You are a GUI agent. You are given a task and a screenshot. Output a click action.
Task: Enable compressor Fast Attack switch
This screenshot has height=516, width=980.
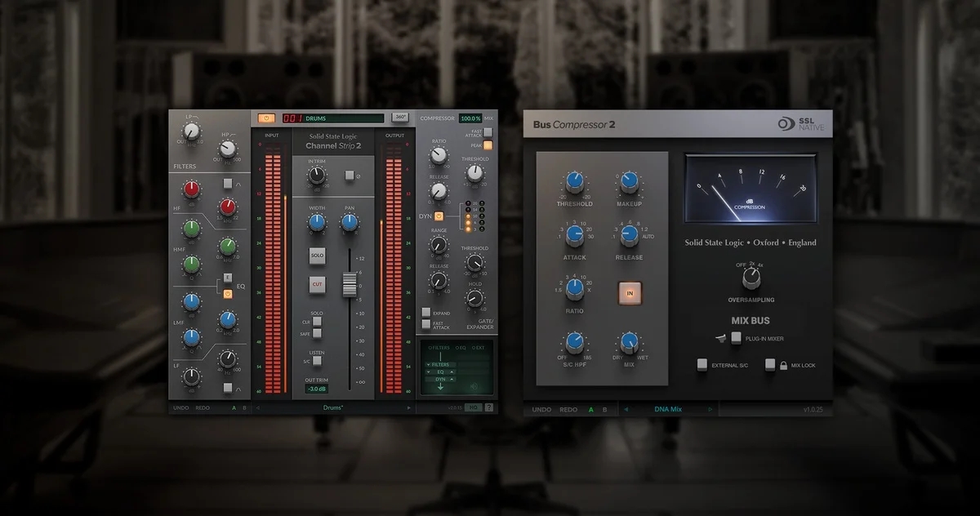click(488, 131)
